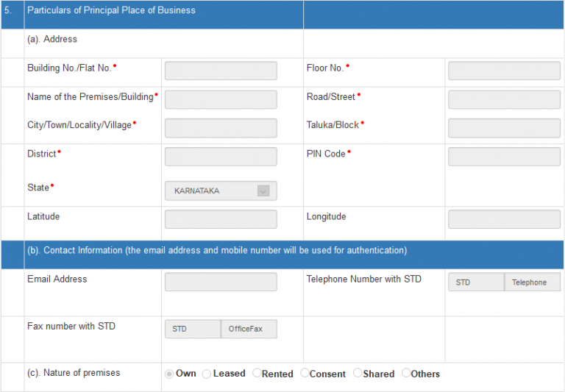The image size is (565, 392).
Task: Click the Building No./Flat No. field
Action: click(221, 71)
